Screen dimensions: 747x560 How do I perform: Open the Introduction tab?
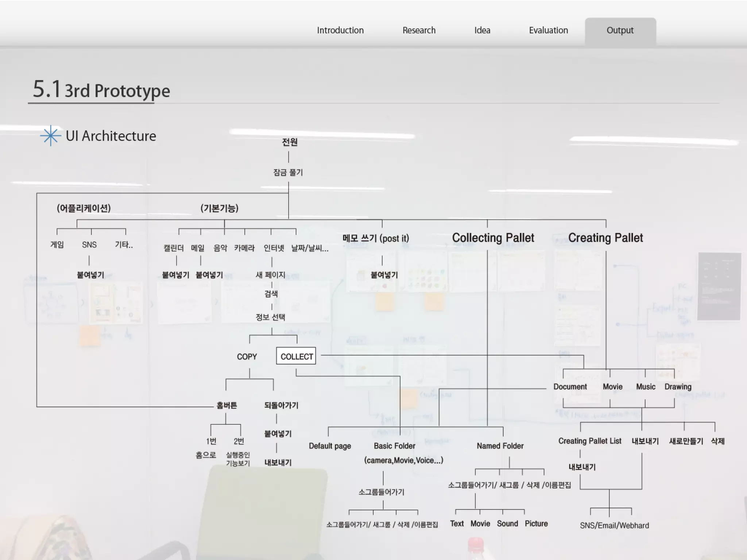(x=340, y=30)
